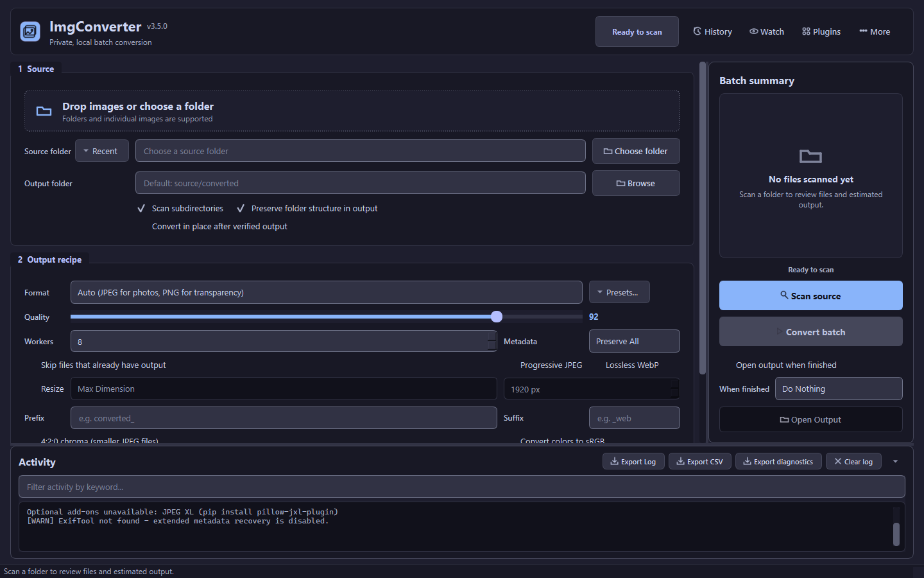Image resolution: width=924 pixels, height=578 pixels.
Task: Export activity as CSV
Action: pos(699,461)
